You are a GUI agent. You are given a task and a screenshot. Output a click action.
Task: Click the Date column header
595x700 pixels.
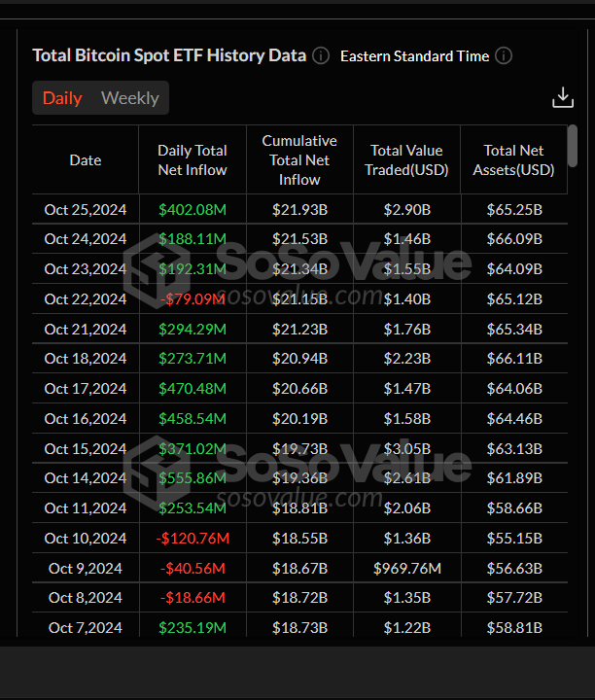pos(86,160)
